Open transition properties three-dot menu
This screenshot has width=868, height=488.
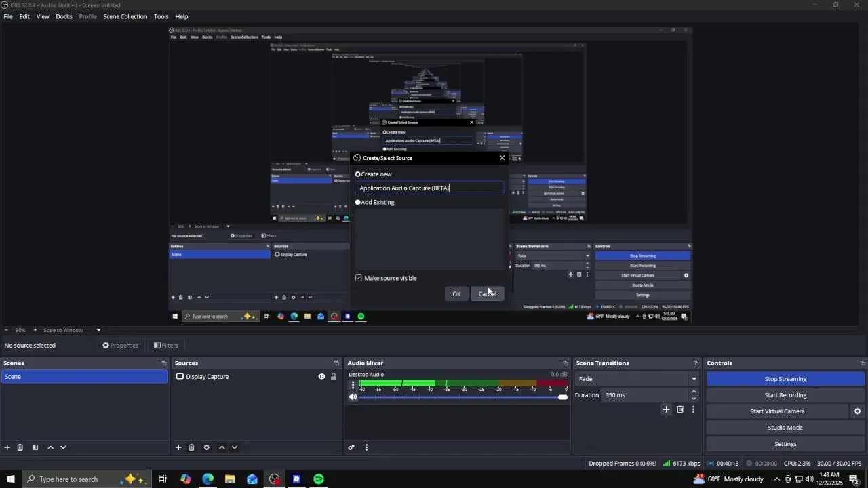[693, 409]
